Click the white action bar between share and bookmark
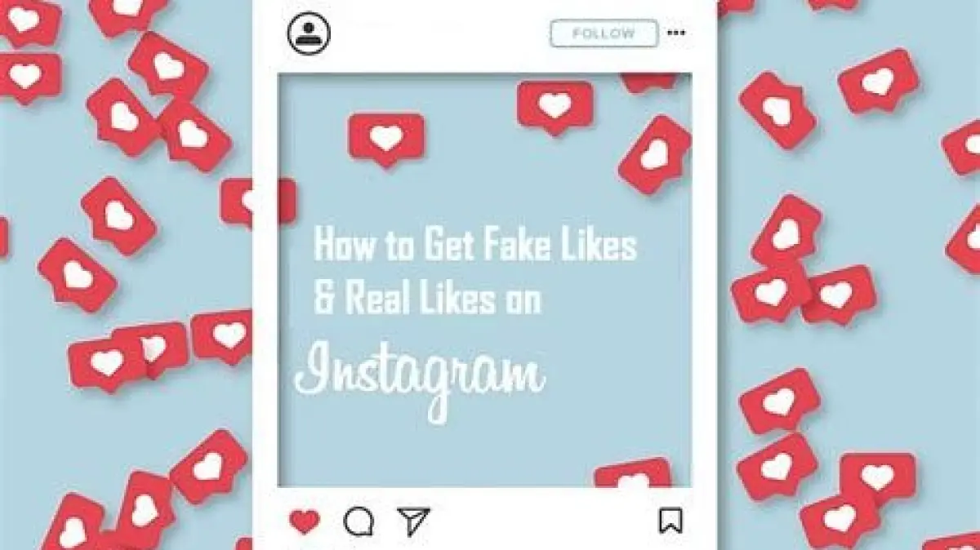Image resolution: width=980 pixels, height=550 pixels. [x=543, y=521]
